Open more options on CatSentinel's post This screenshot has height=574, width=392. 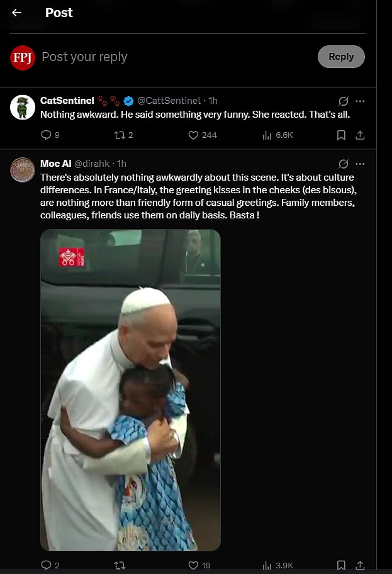360,101
